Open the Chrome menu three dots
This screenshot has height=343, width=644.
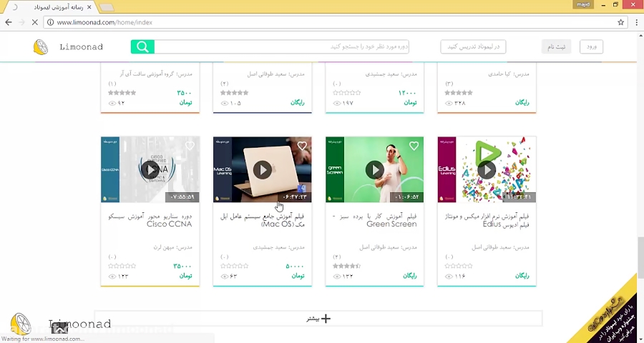(635, 22)
